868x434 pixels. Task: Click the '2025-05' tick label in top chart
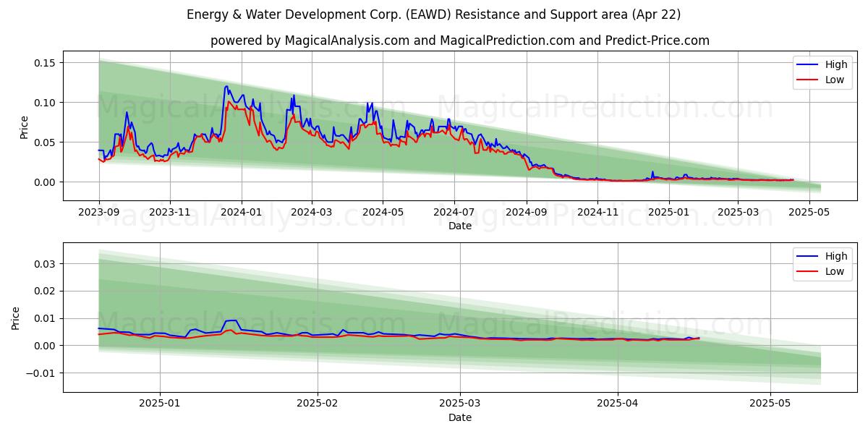click(x=809, y=213)
